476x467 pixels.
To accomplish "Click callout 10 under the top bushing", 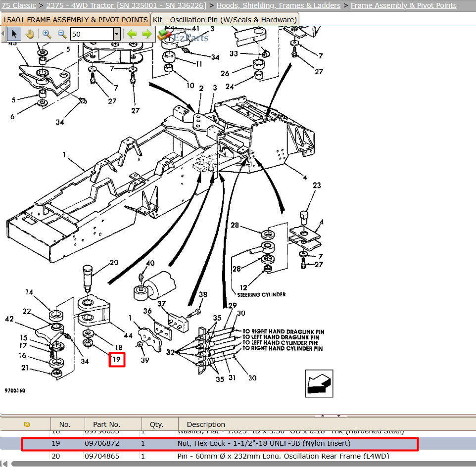I will (190, 86).
